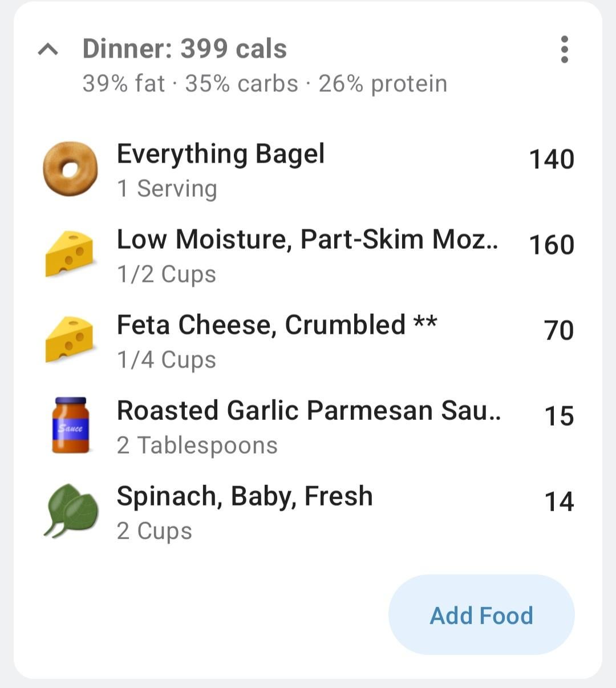Collapse the Dinner section chevron
Viewport: 616px width, 688px height.
coord(48,50)
